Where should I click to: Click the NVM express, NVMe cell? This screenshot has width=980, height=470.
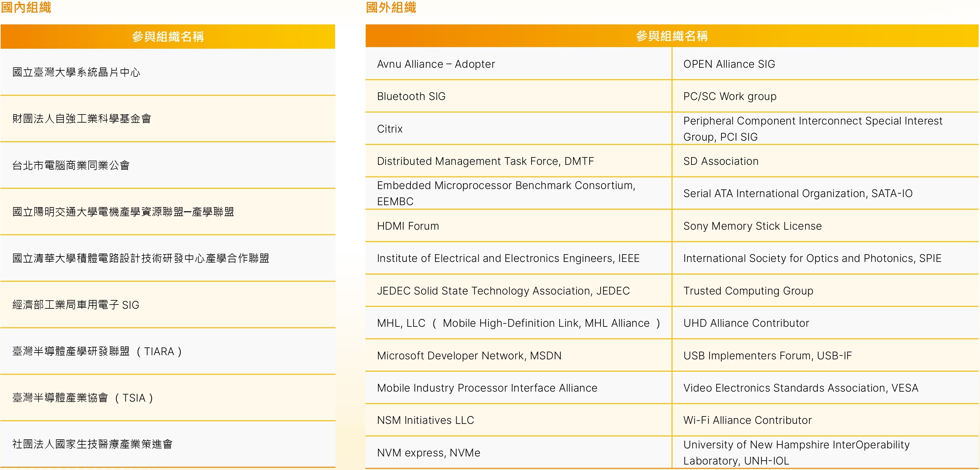click(519, 453)
